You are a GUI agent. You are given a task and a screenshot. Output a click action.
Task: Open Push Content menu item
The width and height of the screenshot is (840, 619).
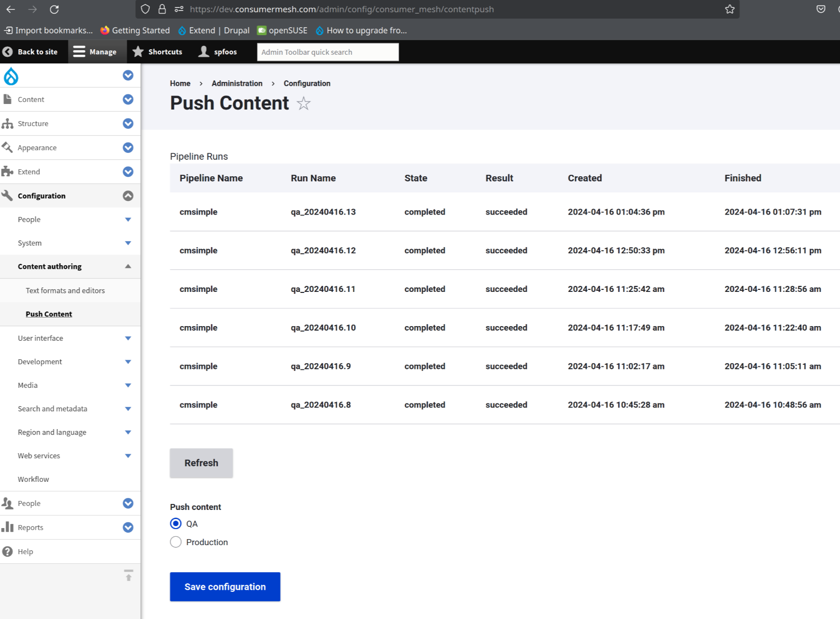49,314
